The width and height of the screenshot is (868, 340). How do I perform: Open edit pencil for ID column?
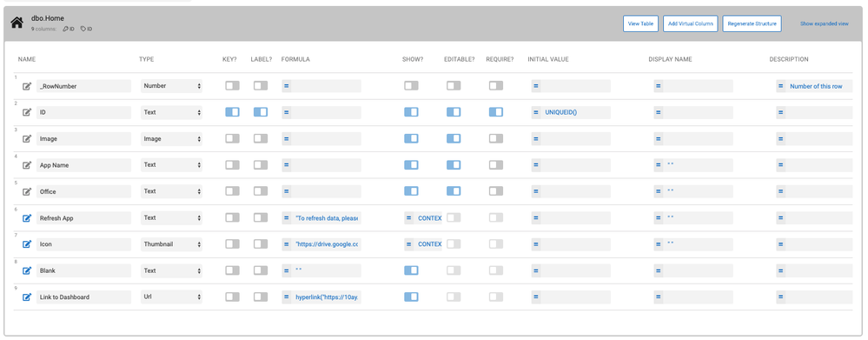(x=27, y=112)
